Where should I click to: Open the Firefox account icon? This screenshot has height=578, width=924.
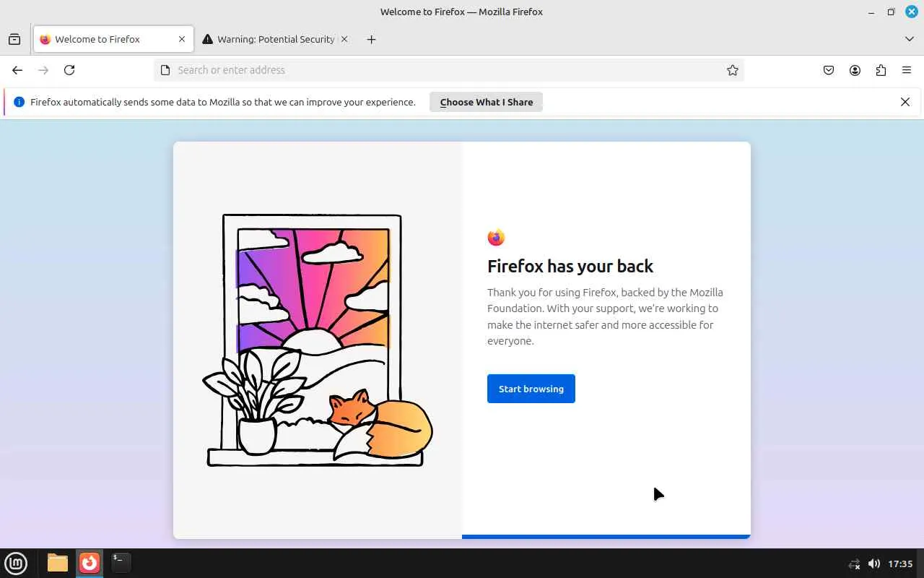[x=855, y=70]
